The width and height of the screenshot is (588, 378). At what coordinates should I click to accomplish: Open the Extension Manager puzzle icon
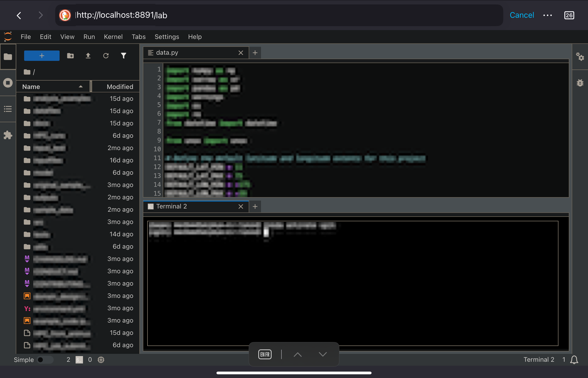(8, 135)
